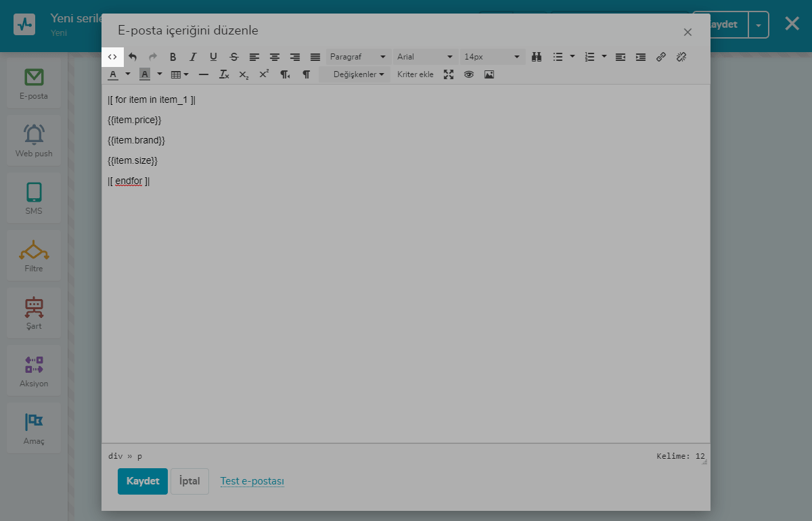Click the Kriter ekle button
The width and height of the screenshot is (812, 521).
pos(415,74)
